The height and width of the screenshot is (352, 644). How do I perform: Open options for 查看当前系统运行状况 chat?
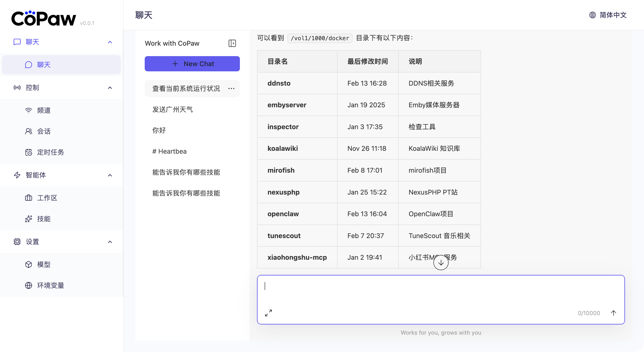click(x=231, y=88)
